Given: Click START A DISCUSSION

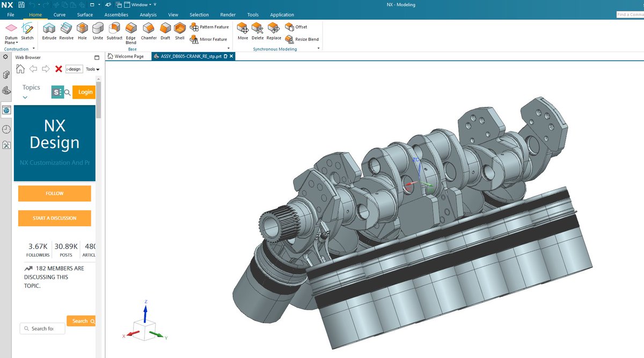Looking at the screenshot, I should [54, 218].
